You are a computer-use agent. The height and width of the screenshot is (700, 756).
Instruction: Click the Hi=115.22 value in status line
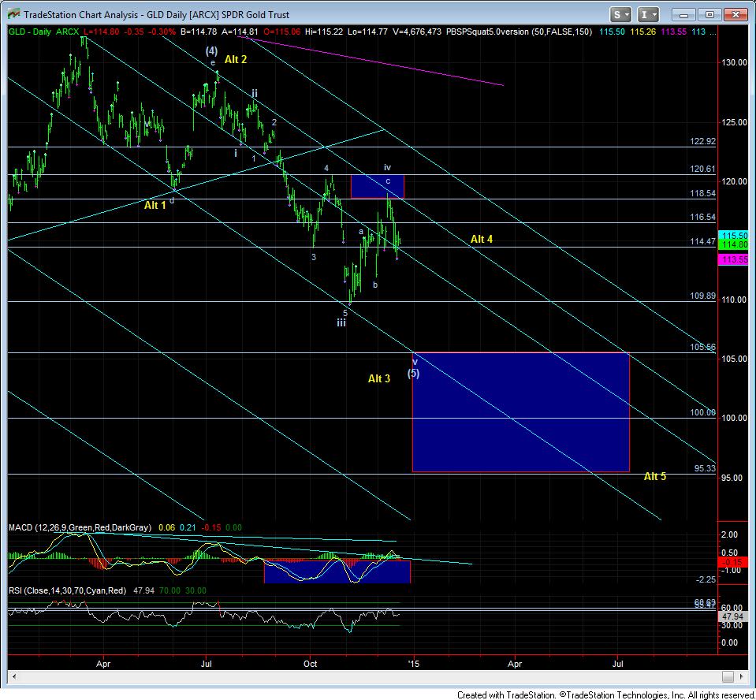[324, 32]
